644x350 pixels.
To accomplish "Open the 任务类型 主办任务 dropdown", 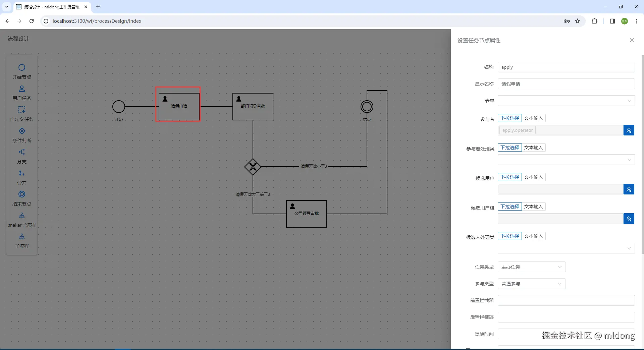I will (532, 267).
